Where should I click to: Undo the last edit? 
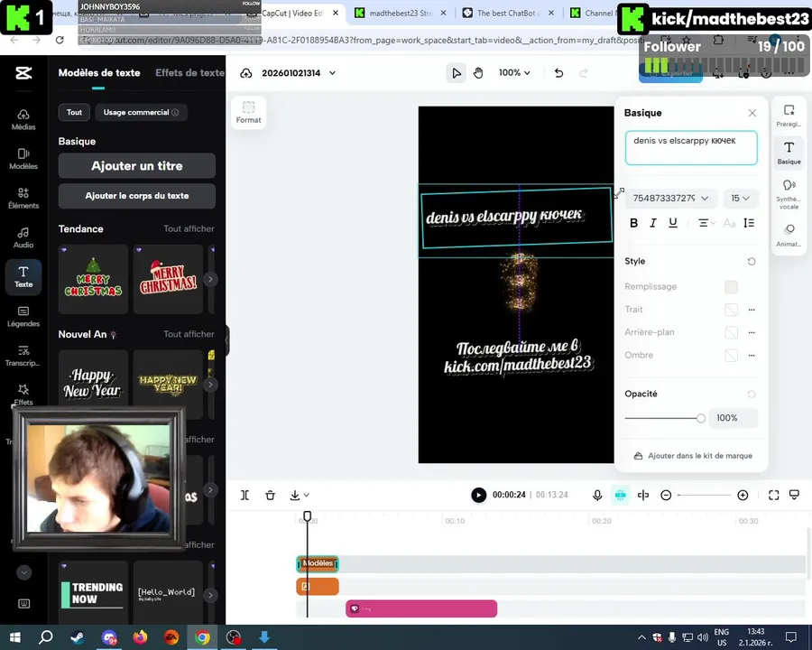tap(558, 73)
